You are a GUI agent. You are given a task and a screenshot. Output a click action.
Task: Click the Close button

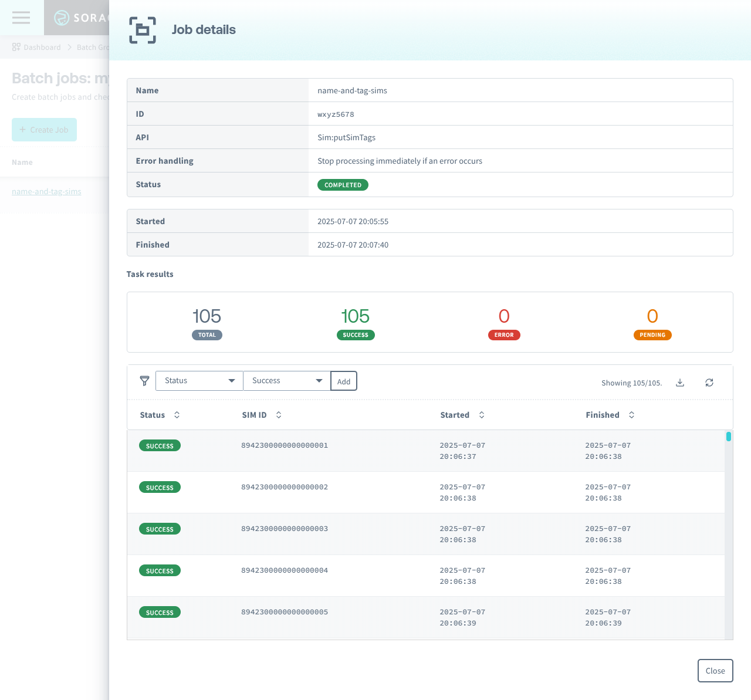pyautogui.click(x=715, y=670)
